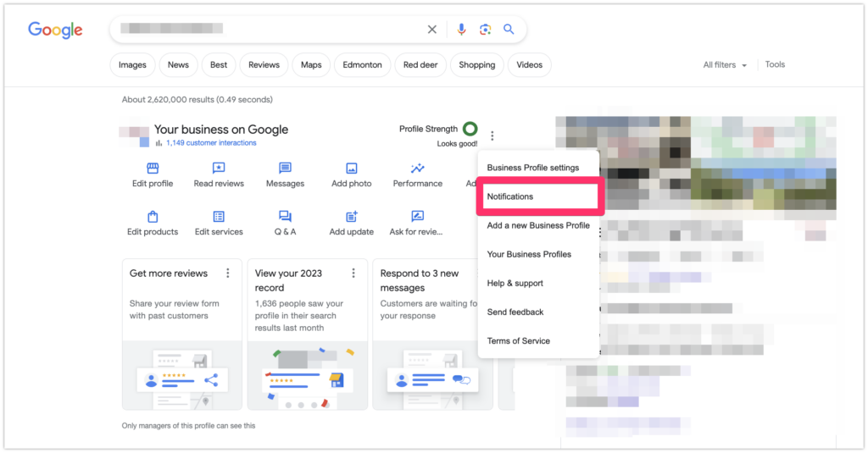Select the Best filter chip
Viewport: 868px width, 453px height.
click(219, 64)
